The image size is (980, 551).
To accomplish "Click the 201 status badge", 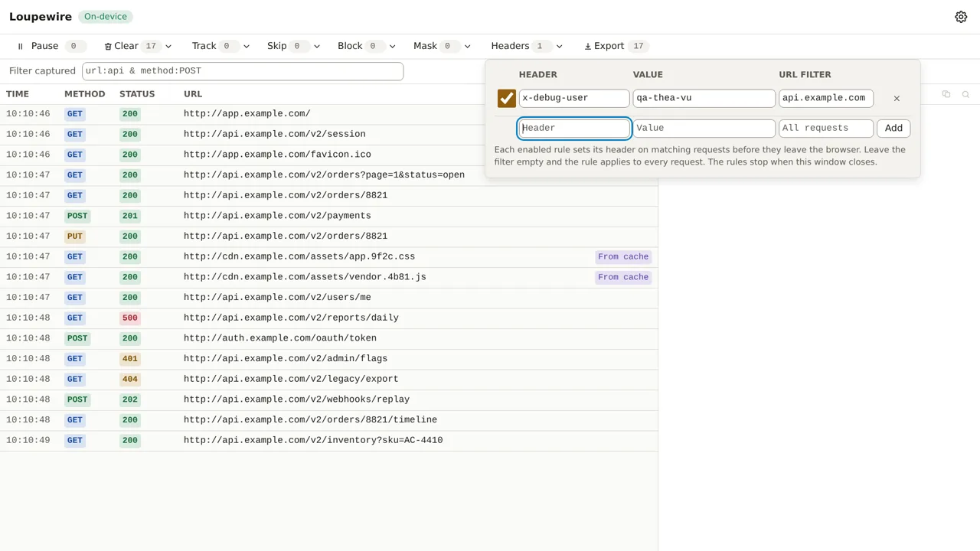I will [x=130, y=216].
